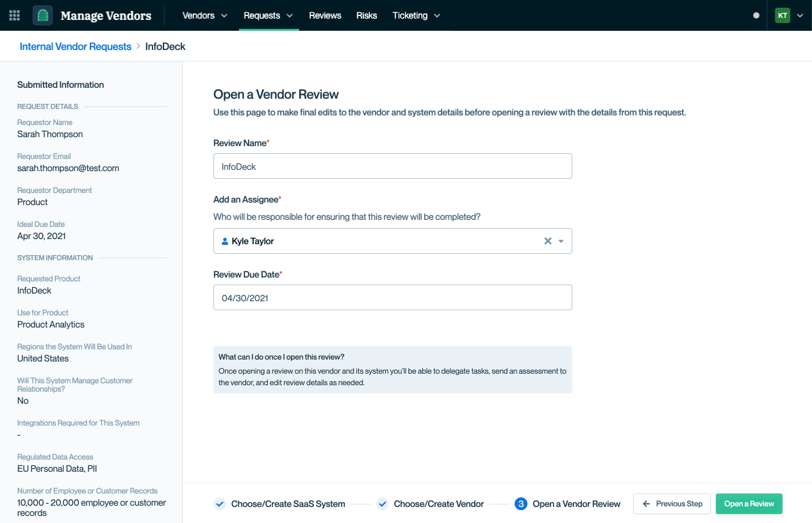
Task: Click the Kyle Taylor assignee field
Action: [392, 241]
